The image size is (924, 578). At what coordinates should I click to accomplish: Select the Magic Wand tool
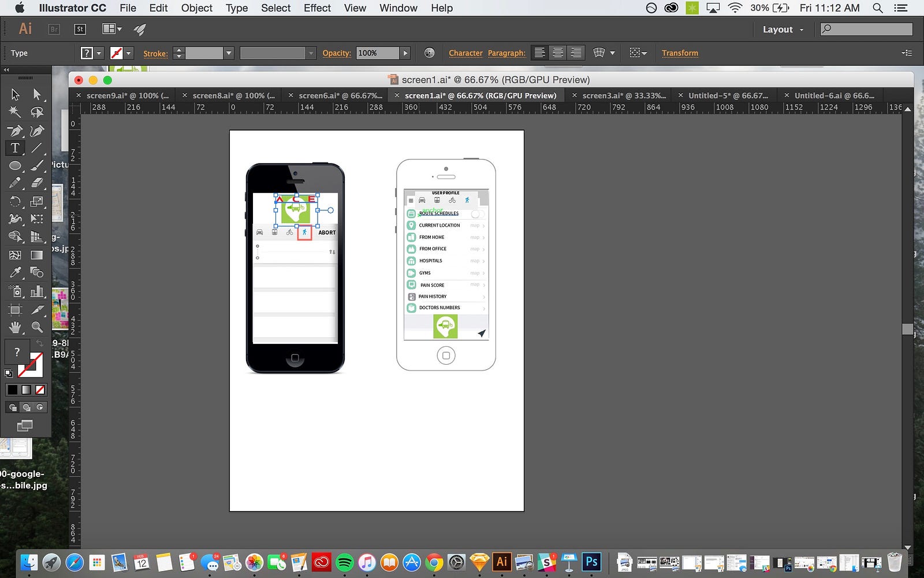click(15, 112)
